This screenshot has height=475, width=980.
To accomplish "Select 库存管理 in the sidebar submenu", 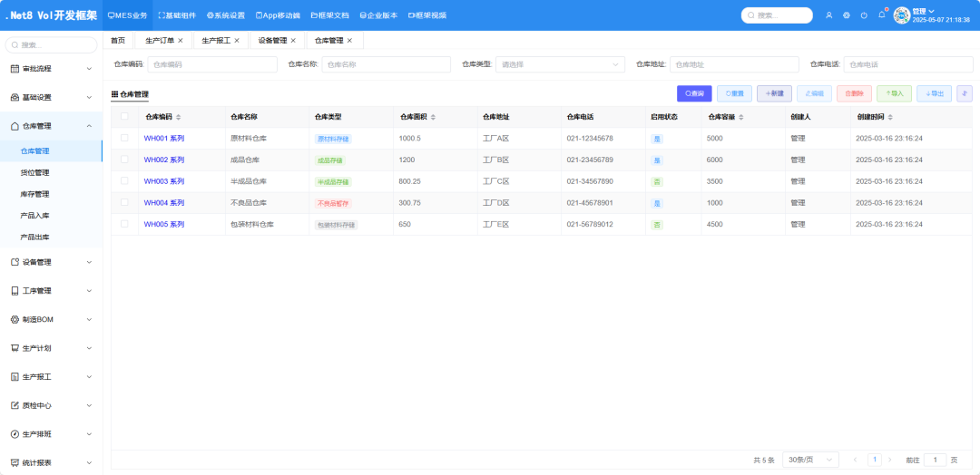I will 34,194.
